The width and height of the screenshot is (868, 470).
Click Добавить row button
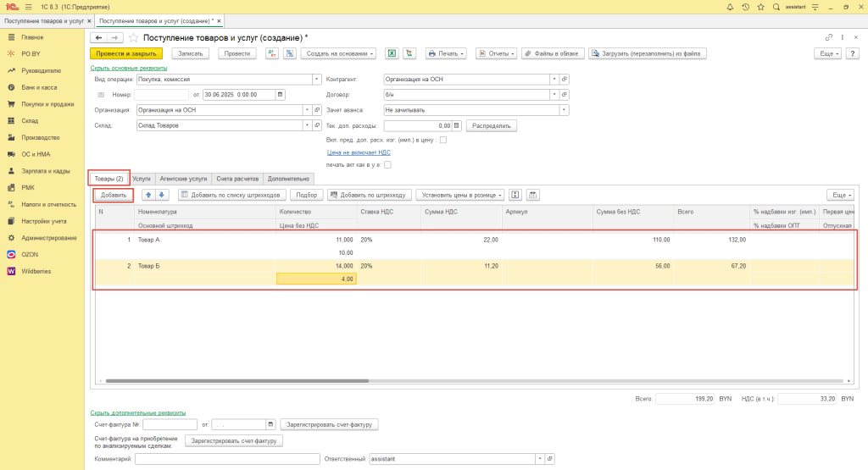pos(114,195)
